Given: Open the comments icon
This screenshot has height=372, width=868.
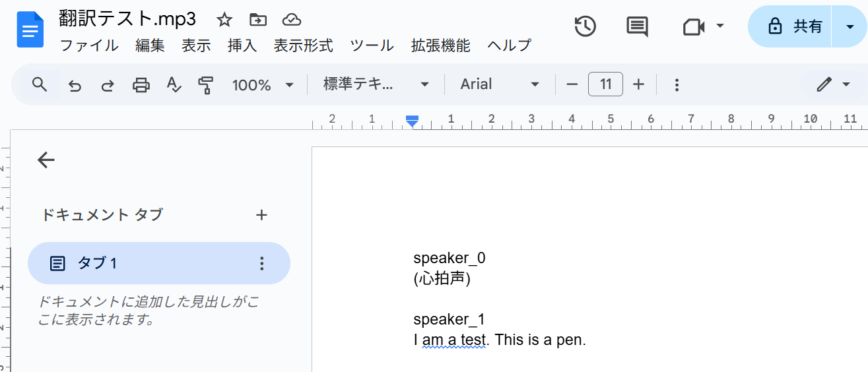Looking at the screenshot, I should tap(636, 26).
